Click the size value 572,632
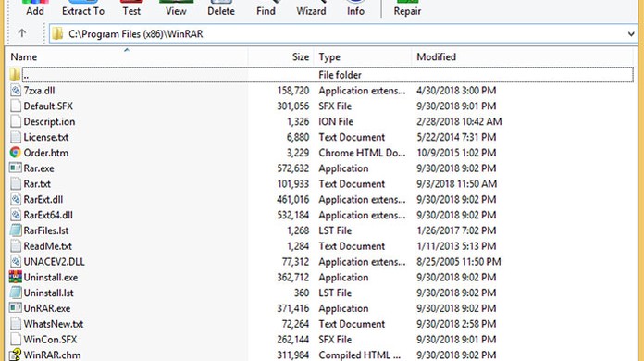The image size is (644, 361). coord(292,168)
